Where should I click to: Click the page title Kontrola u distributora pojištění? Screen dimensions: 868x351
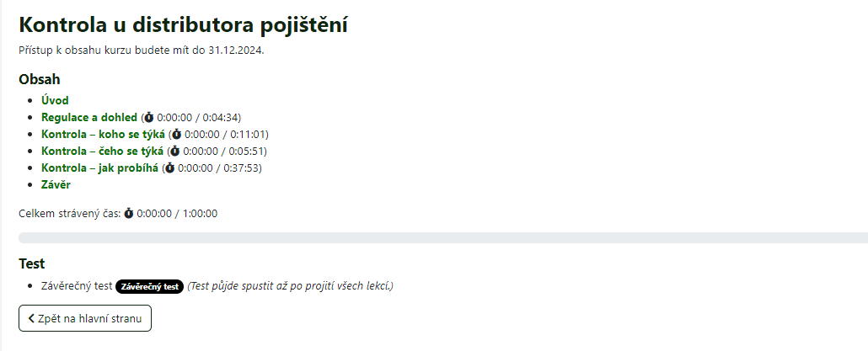(x=183, y=24)
